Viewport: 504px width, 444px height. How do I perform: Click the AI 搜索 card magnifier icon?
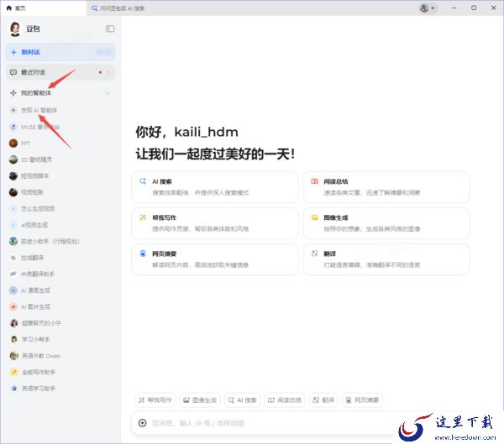(143, 181)
